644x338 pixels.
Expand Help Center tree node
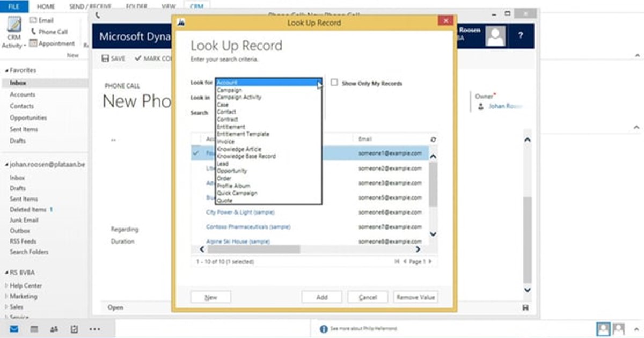[6, 286]
